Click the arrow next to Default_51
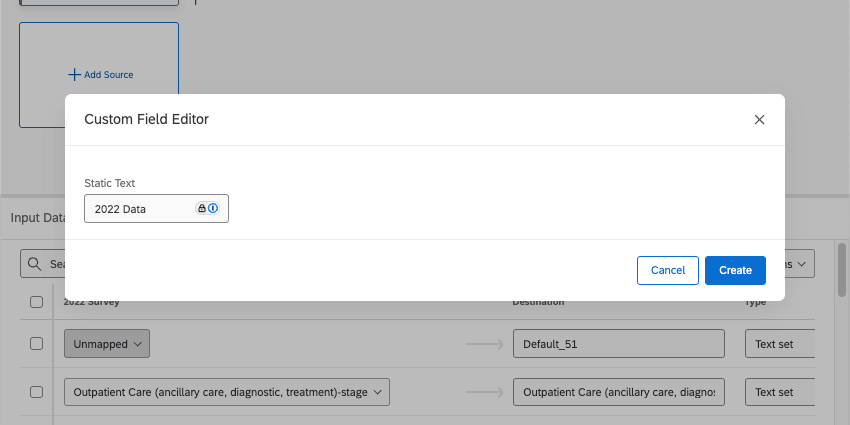The height and width of the screenshot is (425, 850). 485,344
